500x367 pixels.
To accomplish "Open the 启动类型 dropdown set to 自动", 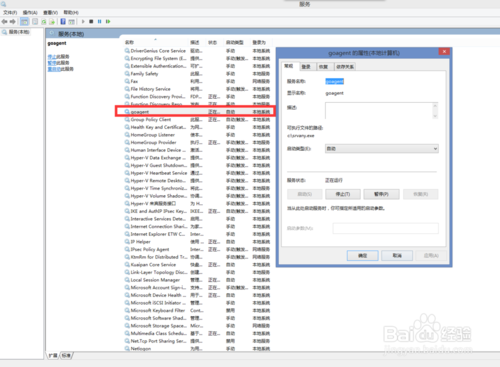I will tap(382, 149).
